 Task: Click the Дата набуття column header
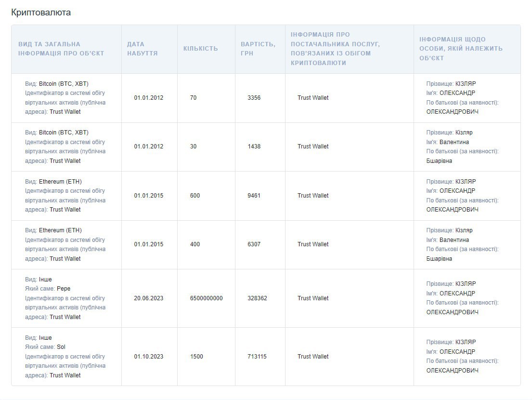pyautogui.click(x=142, y=49)
